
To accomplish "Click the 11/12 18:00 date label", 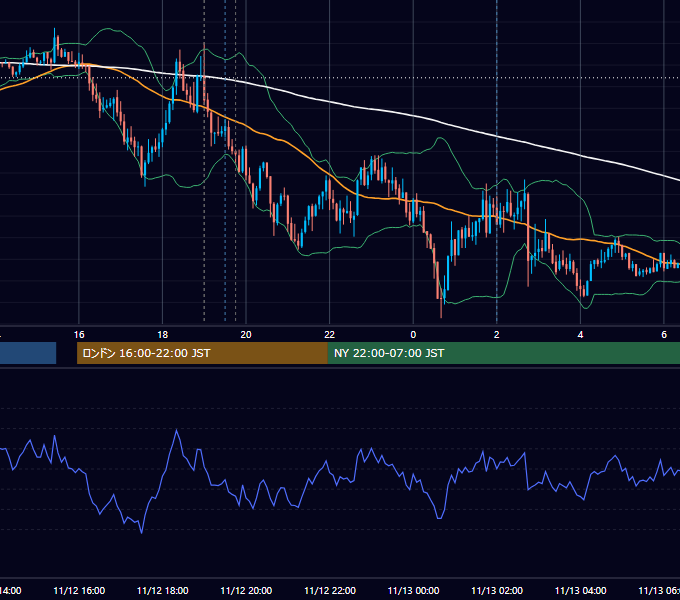I will 163,590.
